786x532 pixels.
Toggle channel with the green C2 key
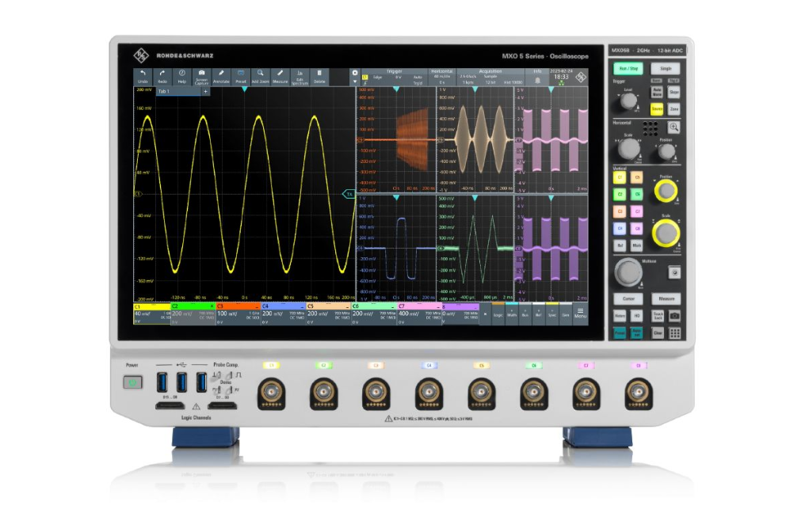coord(620,194)
